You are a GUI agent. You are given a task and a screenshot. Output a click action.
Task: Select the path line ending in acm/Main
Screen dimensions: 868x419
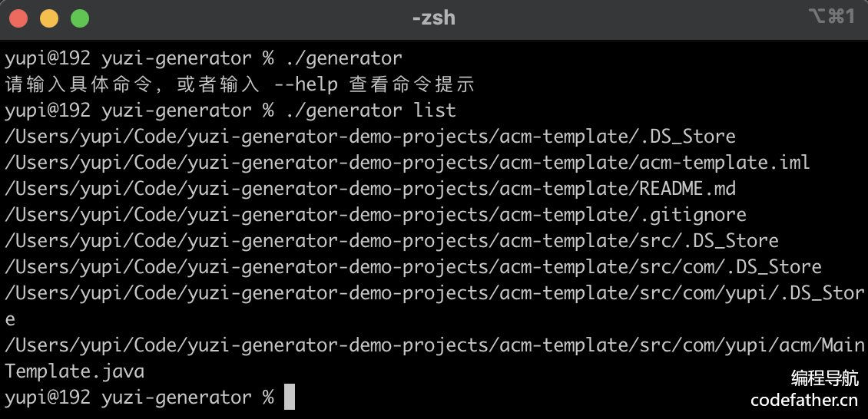[434, 345]
